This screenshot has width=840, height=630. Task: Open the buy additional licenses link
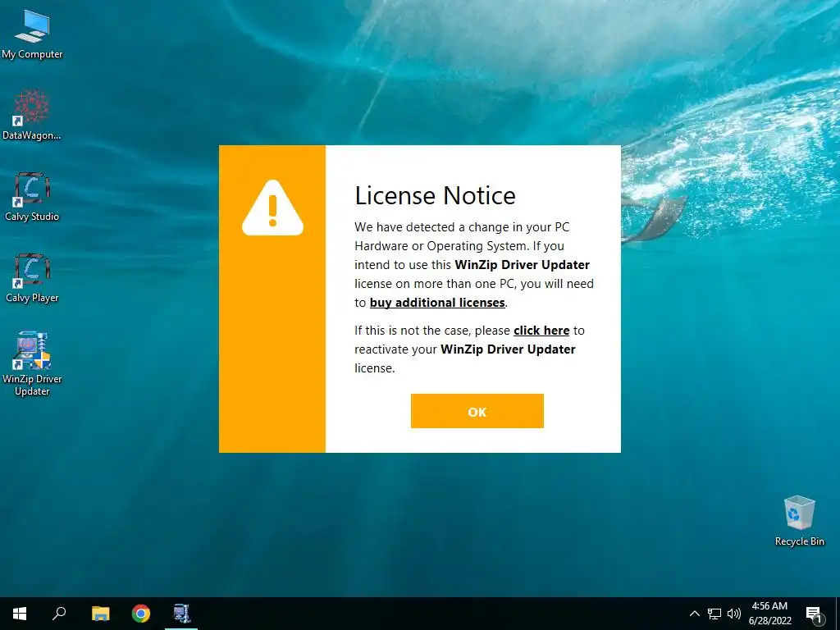click(437, 303)
